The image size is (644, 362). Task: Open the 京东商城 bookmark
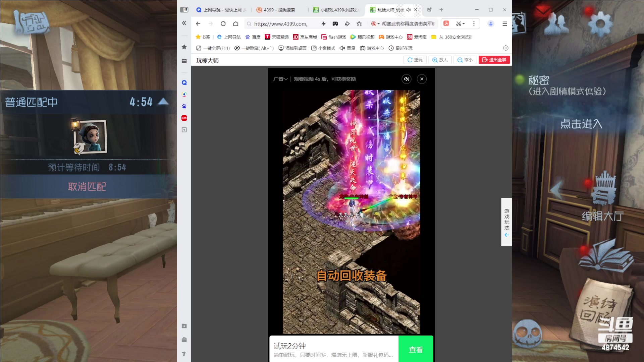[305, 37]
